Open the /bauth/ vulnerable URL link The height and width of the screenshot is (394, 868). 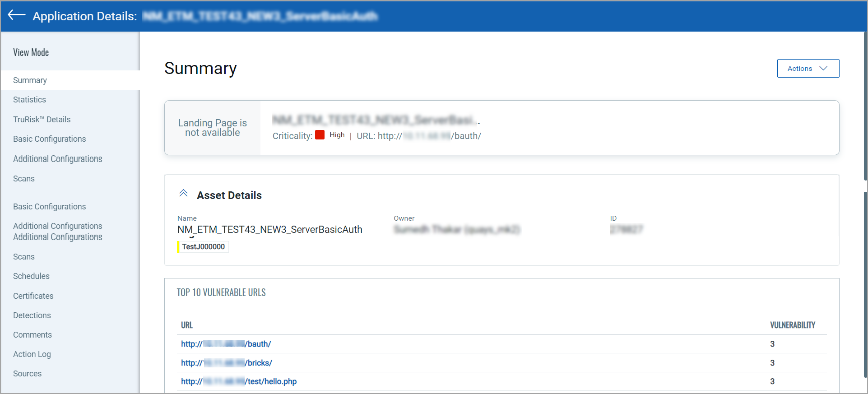pyautogui.click(x=226, y=344)
